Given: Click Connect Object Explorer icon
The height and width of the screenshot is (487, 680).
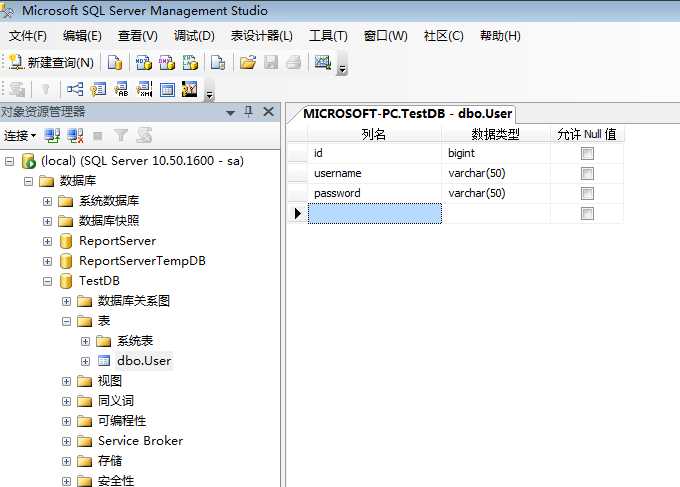Looking at the screenshot, I should (52, 136).
